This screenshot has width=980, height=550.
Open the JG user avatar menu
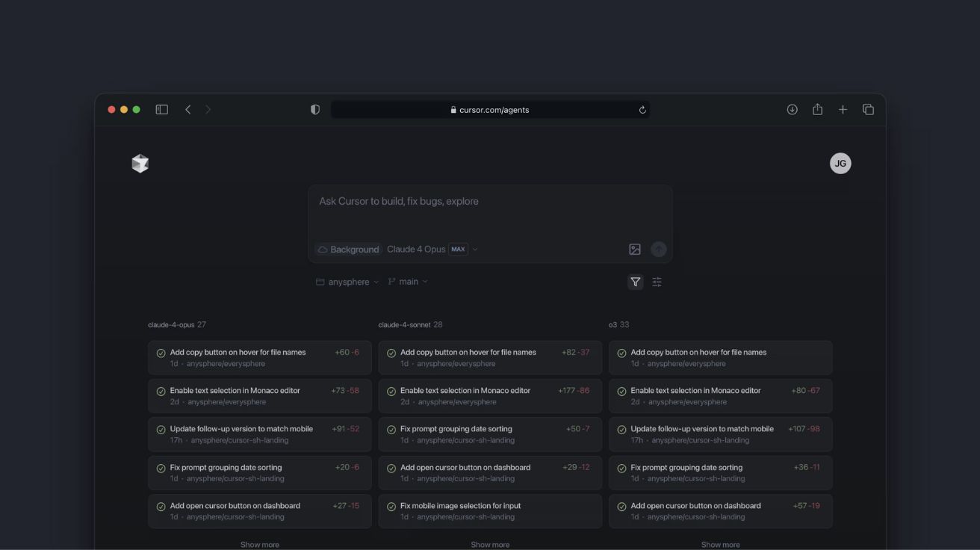pyautogui.click(x=840, y=164)
